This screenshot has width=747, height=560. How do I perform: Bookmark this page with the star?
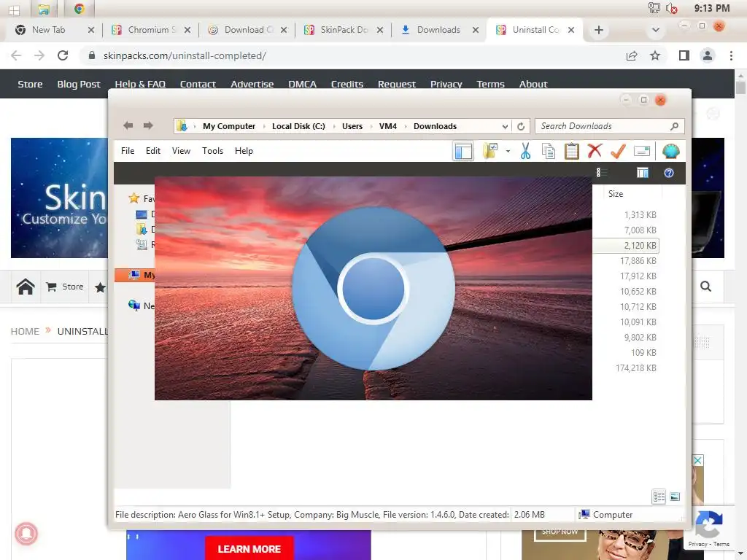[x=655, y=55]
